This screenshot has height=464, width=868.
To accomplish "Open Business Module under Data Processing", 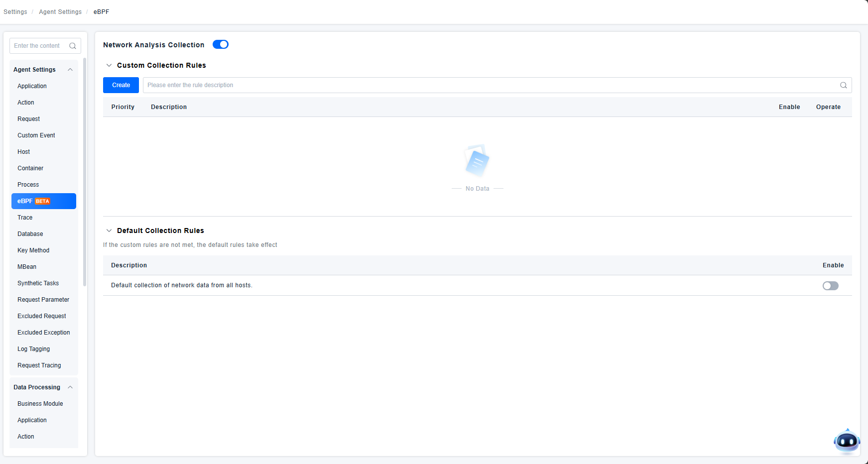I will point(40,404).
